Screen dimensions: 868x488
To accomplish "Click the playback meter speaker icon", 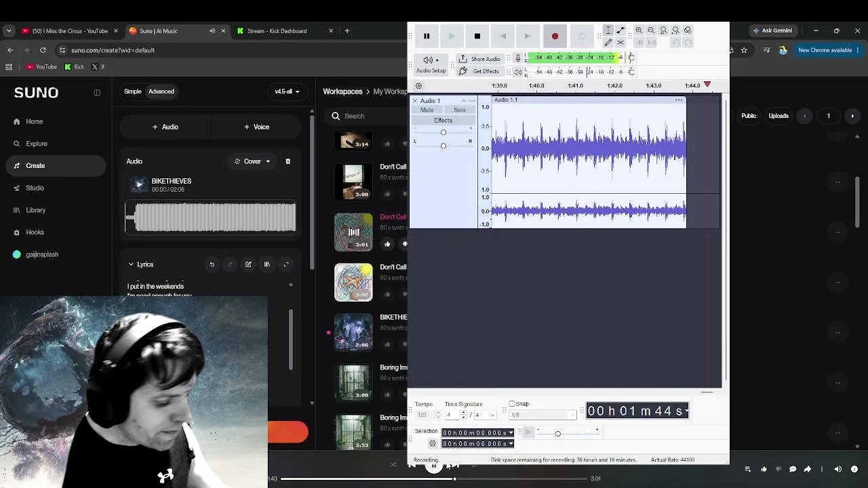I will pyautogui.click(x=518, y=71).
